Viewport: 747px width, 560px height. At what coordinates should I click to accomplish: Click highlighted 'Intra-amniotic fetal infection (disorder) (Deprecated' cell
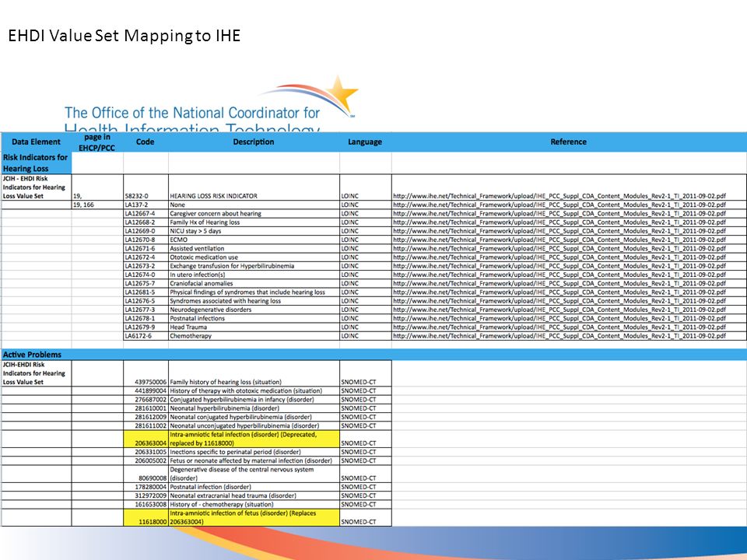click(x=254, y=439)
